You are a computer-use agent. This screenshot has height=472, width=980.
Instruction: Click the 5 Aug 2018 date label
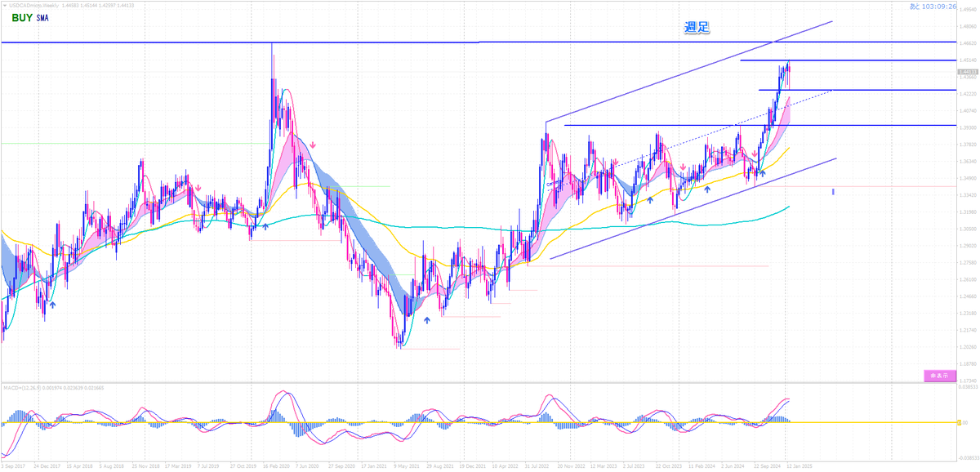(111, 467)
